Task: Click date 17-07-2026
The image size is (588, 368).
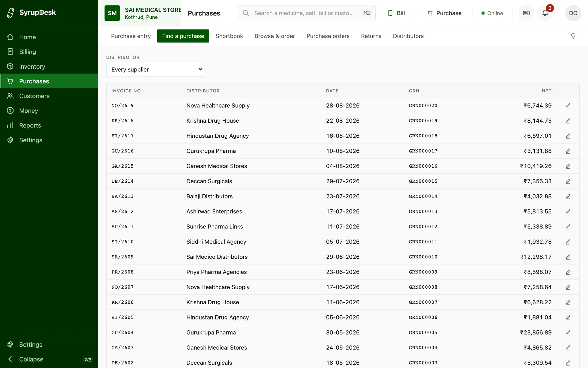Action: point(343,212)
